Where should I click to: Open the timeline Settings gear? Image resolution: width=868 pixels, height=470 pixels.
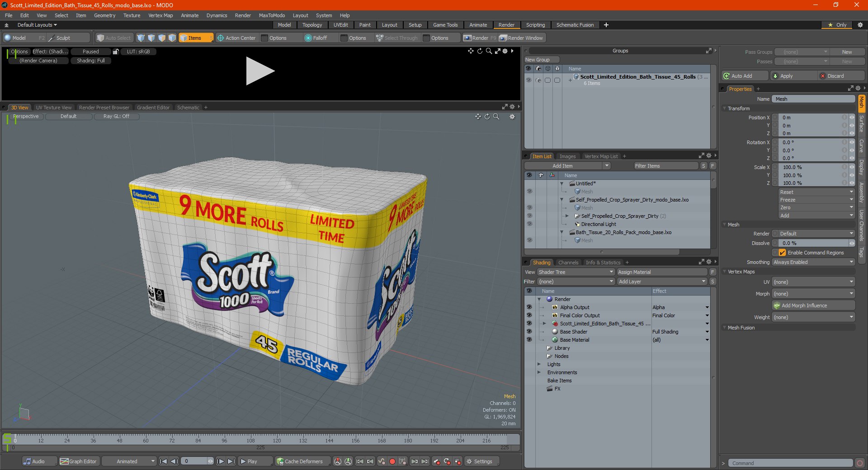click(x=469, y=461)
